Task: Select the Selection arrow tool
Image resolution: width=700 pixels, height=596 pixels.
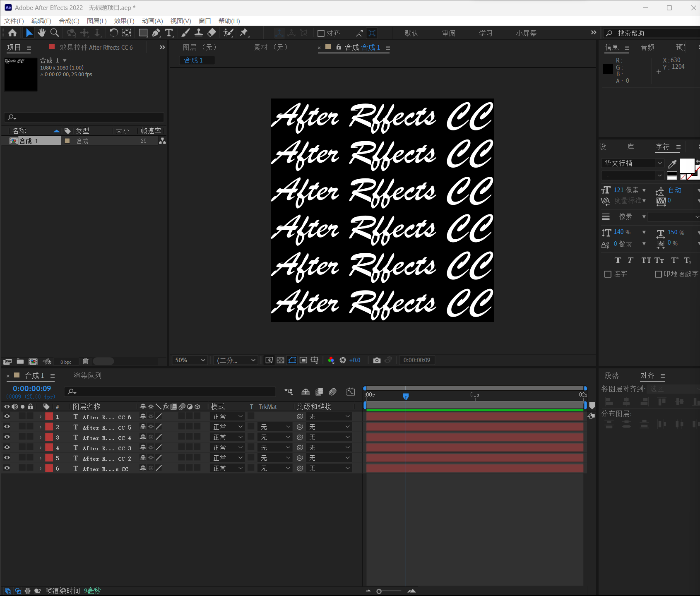Action: pos(29,33)
